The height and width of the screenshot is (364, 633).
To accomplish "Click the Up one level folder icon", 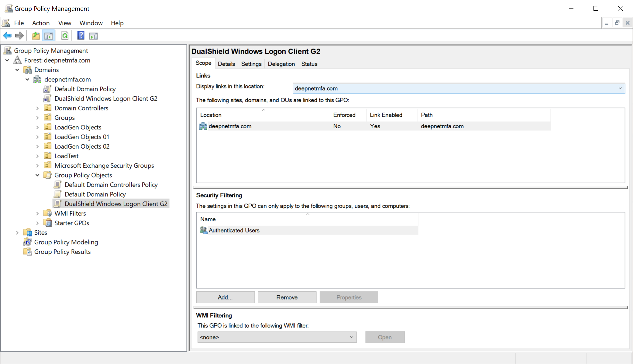I will click(x=36, y=36).
